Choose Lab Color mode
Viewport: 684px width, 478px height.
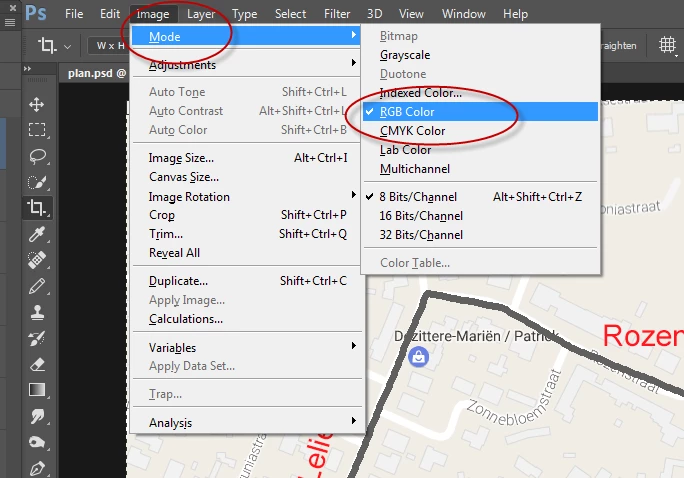click(480, 150)
